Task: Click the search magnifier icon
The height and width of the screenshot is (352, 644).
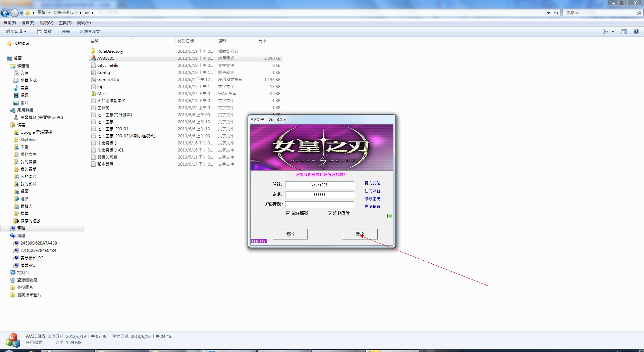Action: point(639,13)
